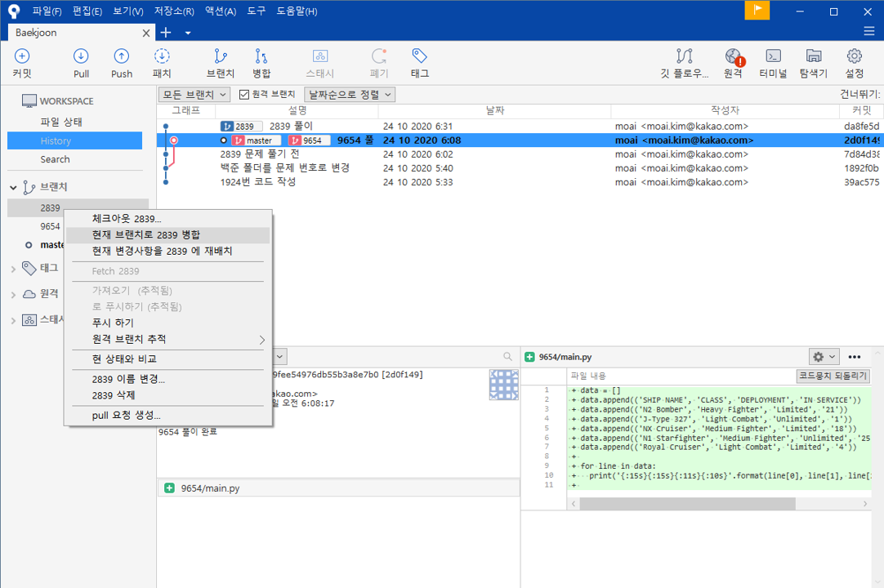This screenshot has width=884, height=588.
Task: Open the 액션(A) menu
Action: [221, 11]
